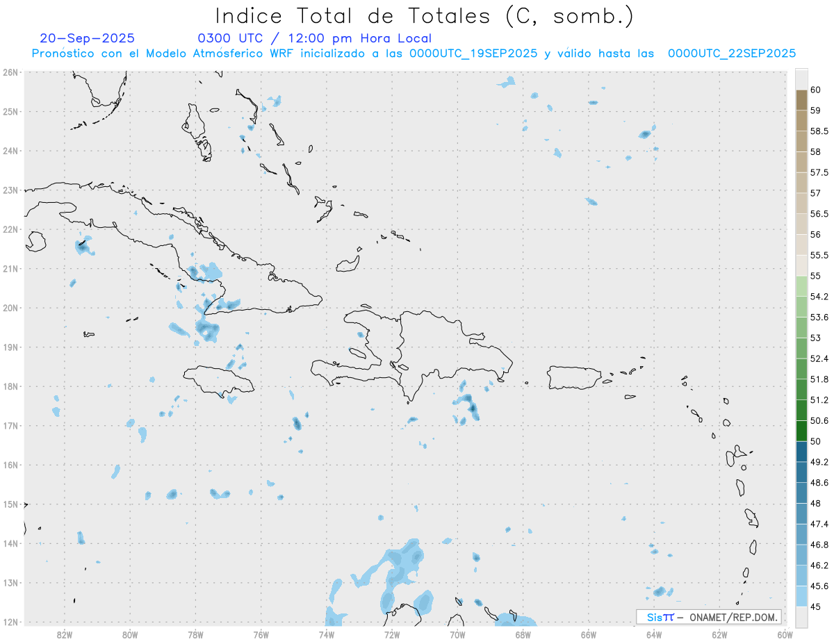
Task: Click the latitude label '23N'
Action: 10,190
